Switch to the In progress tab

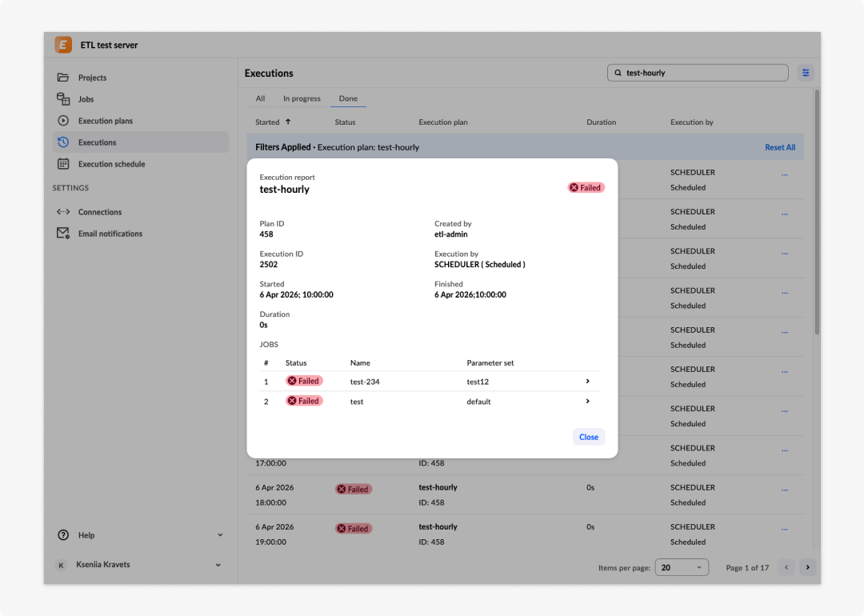(x=302, y=98)
